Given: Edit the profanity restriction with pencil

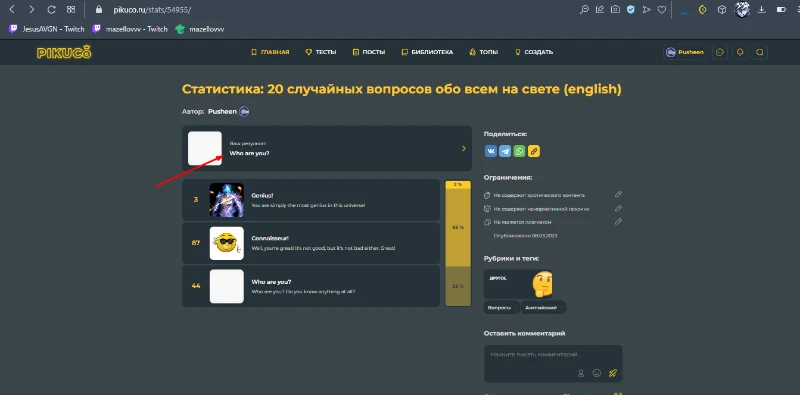Looking at the screenshot, I should coord(618,208).
